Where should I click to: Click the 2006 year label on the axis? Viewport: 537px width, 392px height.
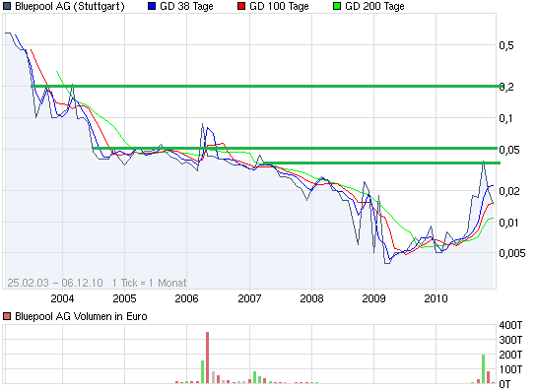[186, 298]
